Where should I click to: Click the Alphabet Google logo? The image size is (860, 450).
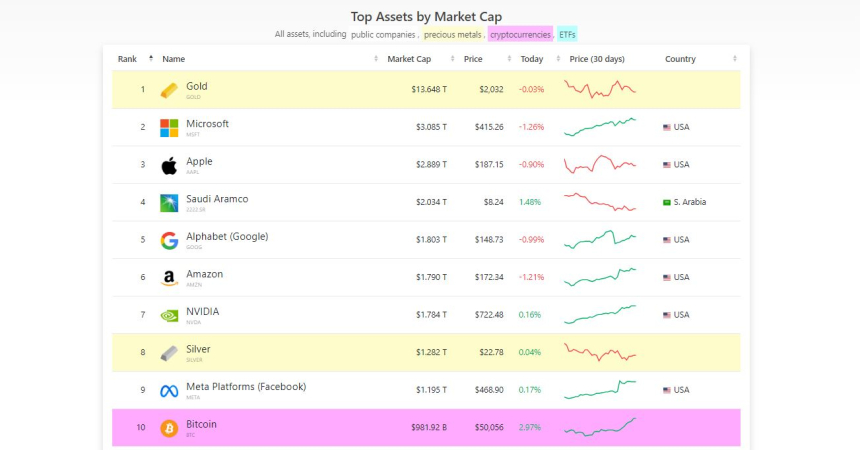tap(169, 240)
